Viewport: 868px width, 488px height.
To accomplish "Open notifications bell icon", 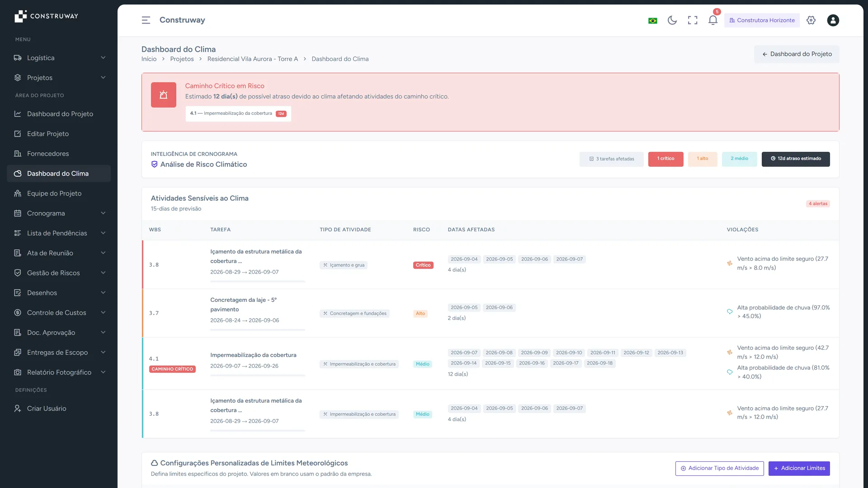I will point(713,20).
